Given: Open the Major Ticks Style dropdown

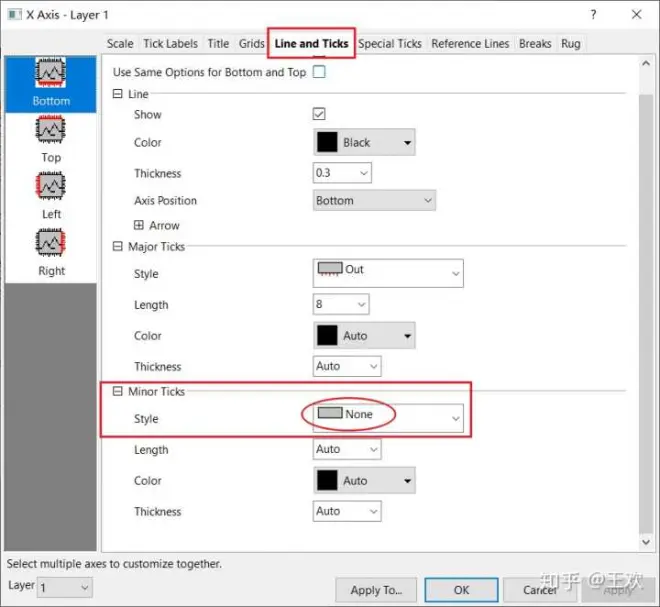Looking at the screenshot, I should (x=388, y=273).
